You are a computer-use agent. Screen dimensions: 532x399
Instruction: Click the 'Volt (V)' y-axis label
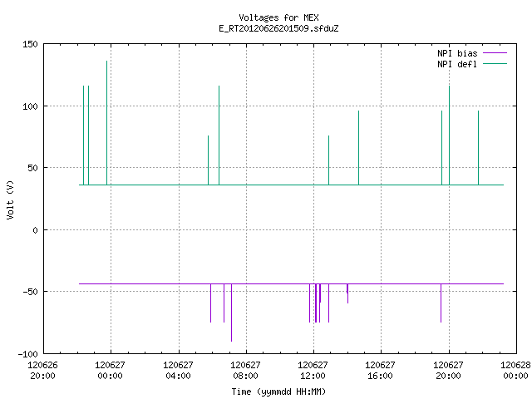pyautogui.click(x=10, y=199)
